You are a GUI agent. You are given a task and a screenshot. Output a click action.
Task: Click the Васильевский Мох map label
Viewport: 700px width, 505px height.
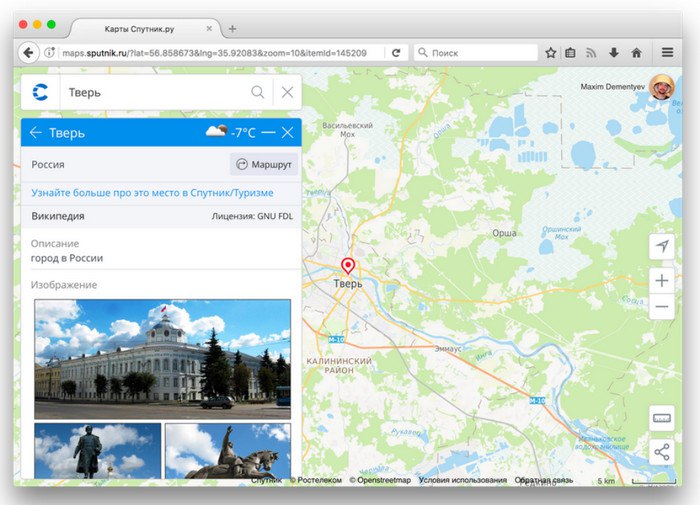[x=347, y=130]
